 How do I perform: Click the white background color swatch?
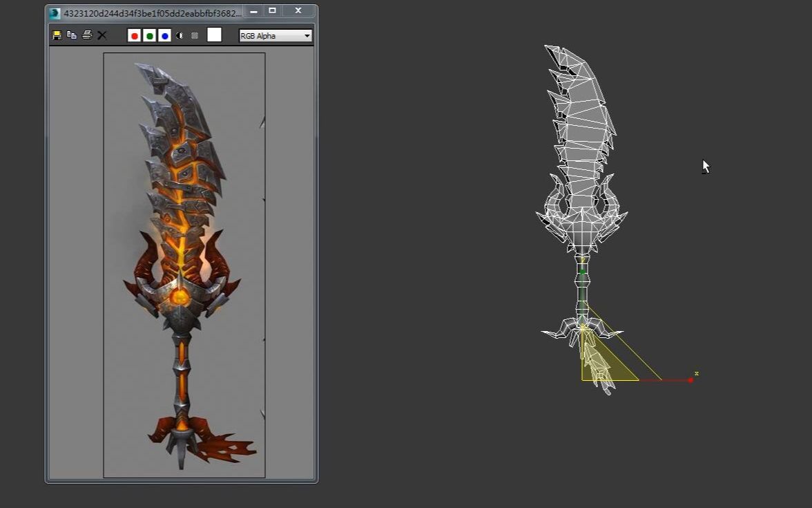pos(214,35)
